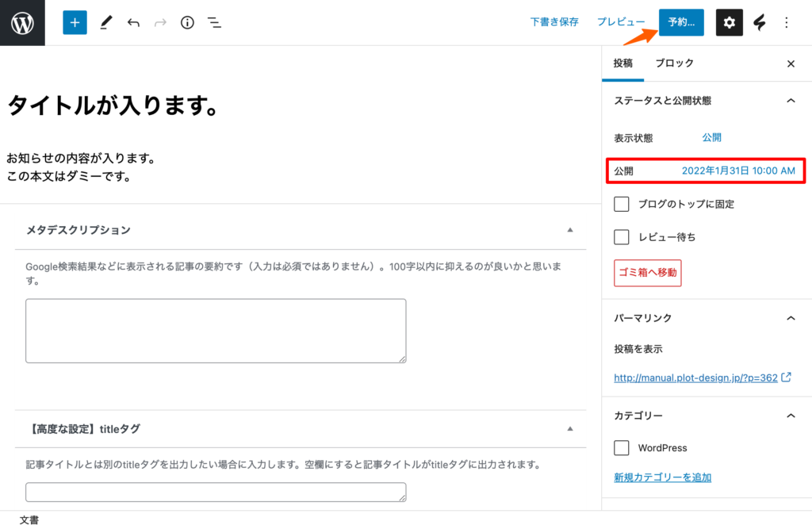Check the レビュー待ち checkbox
The image size is (812, 529).
[x=622, y=237]
